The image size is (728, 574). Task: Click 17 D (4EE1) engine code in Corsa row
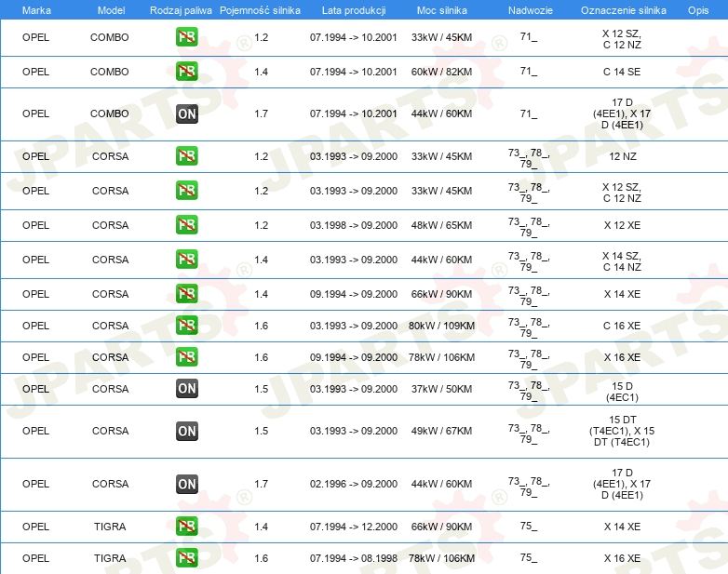click(x=622, y=484)
